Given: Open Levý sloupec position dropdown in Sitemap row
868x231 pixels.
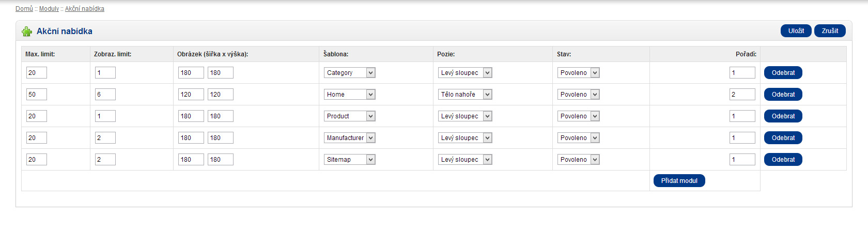Looking at the screenshot, I should coord(465,160).
